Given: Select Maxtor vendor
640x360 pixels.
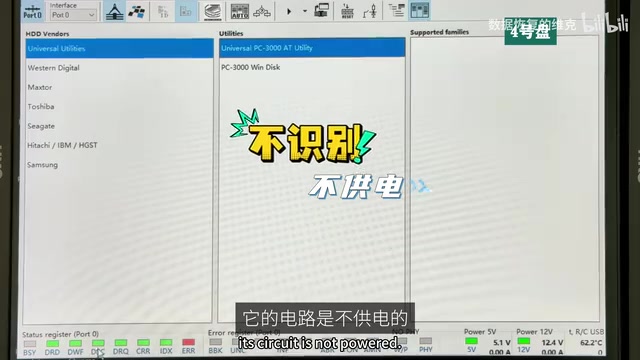Looking at the screenshot, I should point(120,87).
